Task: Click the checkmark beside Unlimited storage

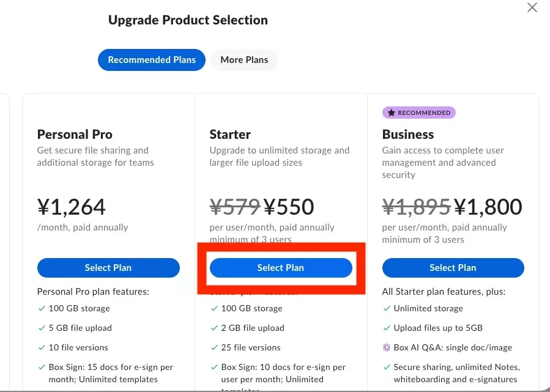Action: (x=386, y=308)
